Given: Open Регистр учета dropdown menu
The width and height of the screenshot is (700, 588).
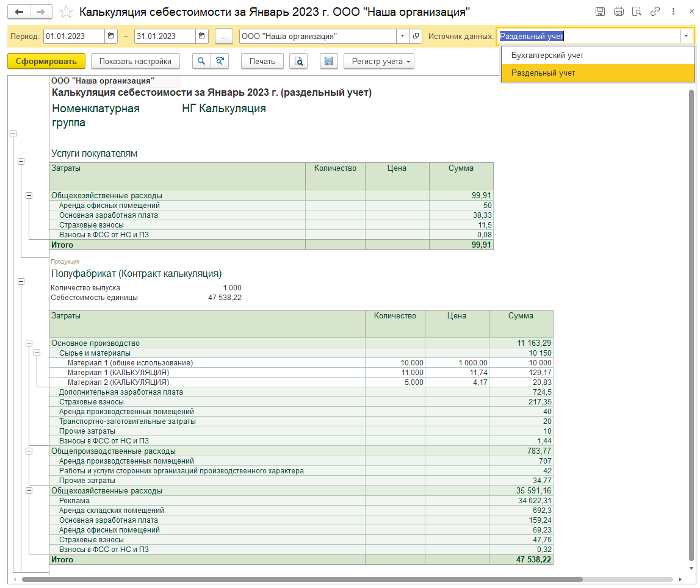Looking at the screenshot, I should click(x=378, y=61).
